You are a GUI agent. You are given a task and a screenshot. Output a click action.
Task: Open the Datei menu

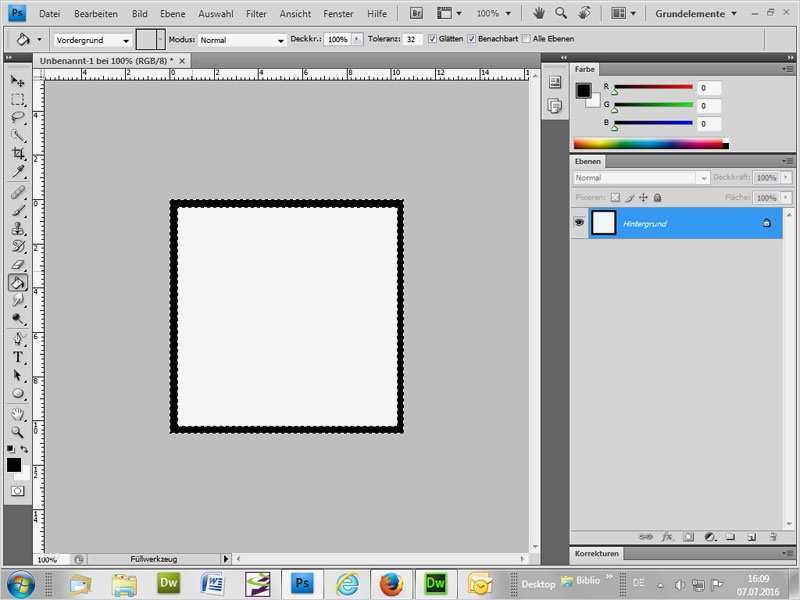(49, 14)
